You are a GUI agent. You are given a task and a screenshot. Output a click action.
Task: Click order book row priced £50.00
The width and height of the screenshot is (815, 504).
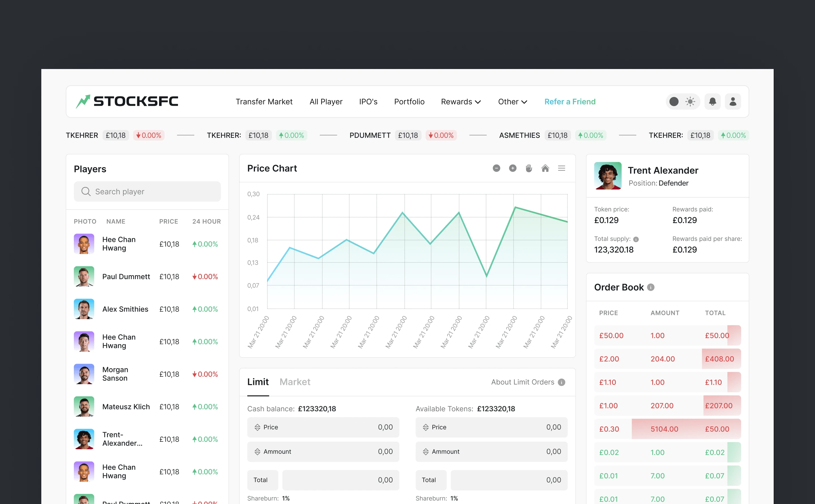tap(668, 335)
